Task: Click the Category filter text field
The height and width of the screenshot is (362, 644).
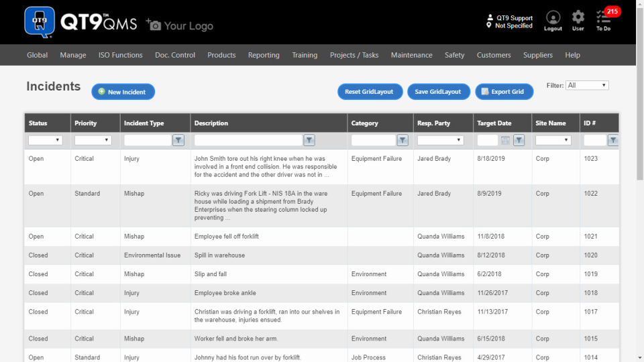Action: click(x=374, y=140)
